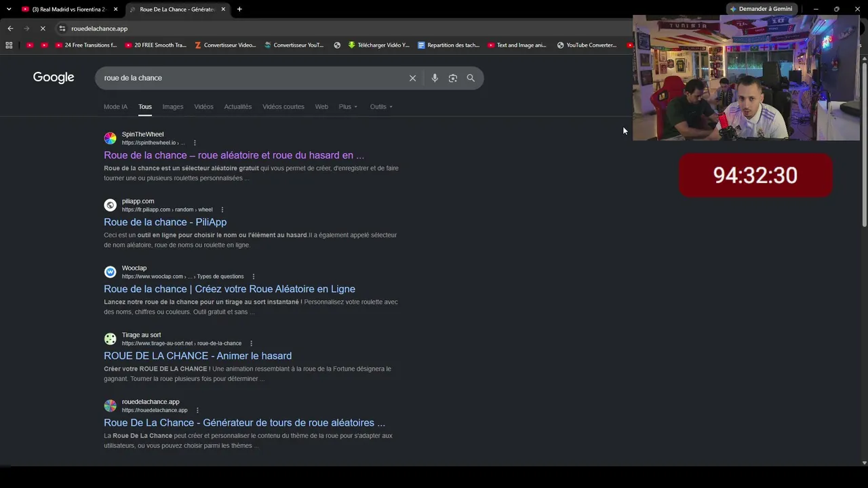Click the webcam video overlay
The height and width of the screenshot is (488, 868).
pyautogui.click(x=746, y=78)
